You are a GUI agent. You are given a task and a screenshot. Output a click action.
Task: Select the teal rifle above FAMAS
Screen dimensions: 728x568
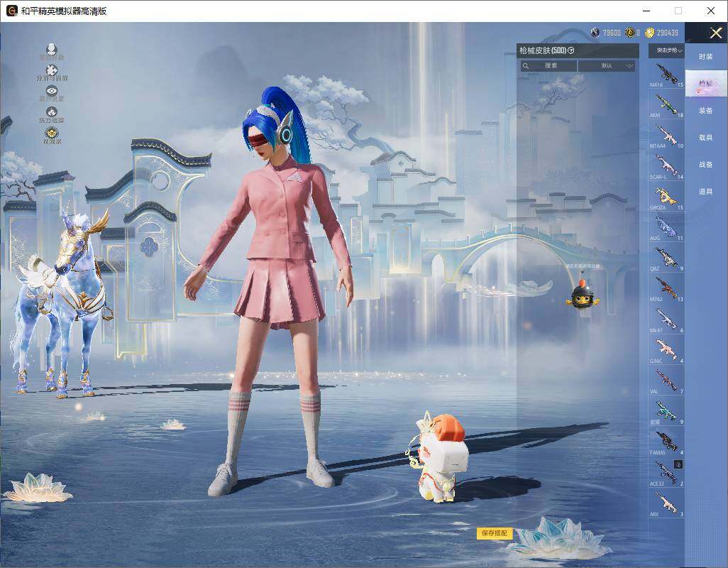[x=666, y=412]
